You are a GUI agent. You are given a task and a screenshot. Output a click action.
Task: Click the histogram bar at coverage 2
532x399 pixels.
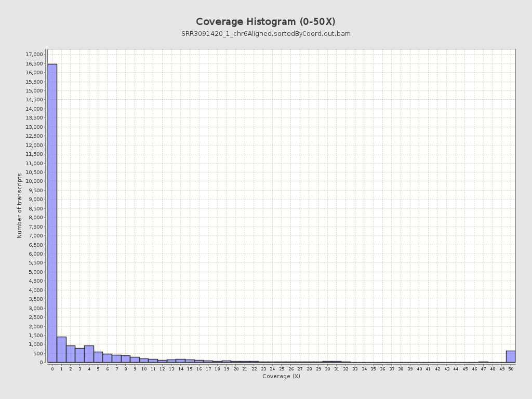[71, 354]
